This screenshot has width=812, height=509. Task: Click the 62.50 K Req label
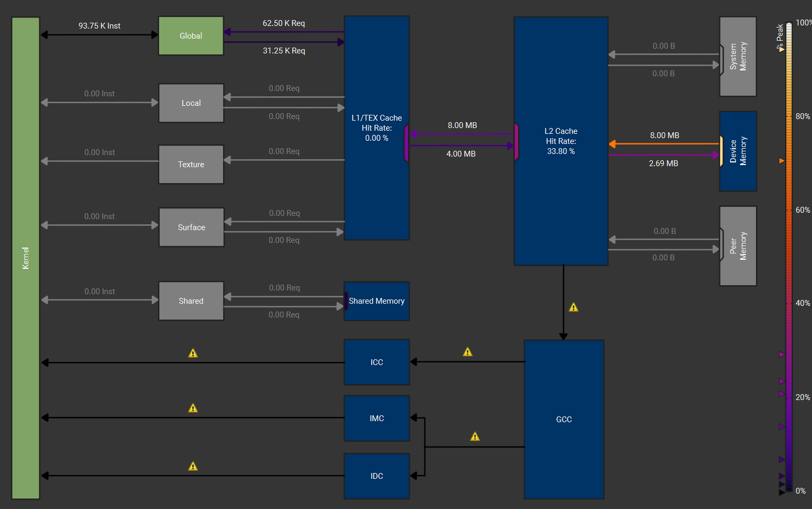(284, 23)
